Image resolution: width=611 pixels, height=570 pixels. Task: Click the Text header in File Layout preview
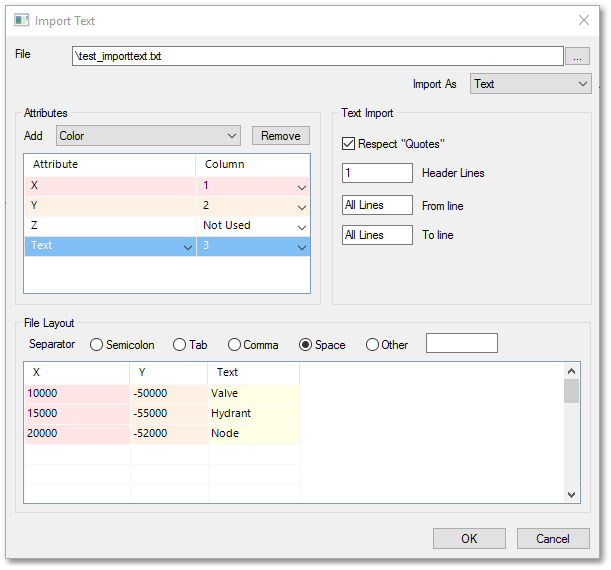click(254, 372)
